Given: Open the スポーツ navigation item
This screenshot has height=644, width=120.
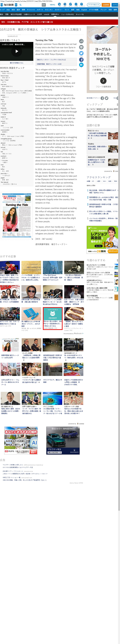Looking at the screenshot, I should point(40,9).
